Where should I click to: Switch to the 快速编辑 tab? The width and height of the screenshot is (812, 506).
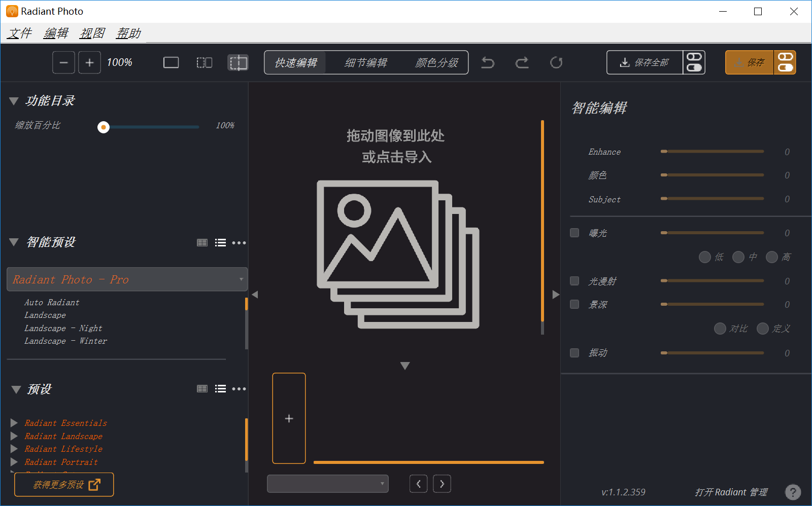[296, 62]
